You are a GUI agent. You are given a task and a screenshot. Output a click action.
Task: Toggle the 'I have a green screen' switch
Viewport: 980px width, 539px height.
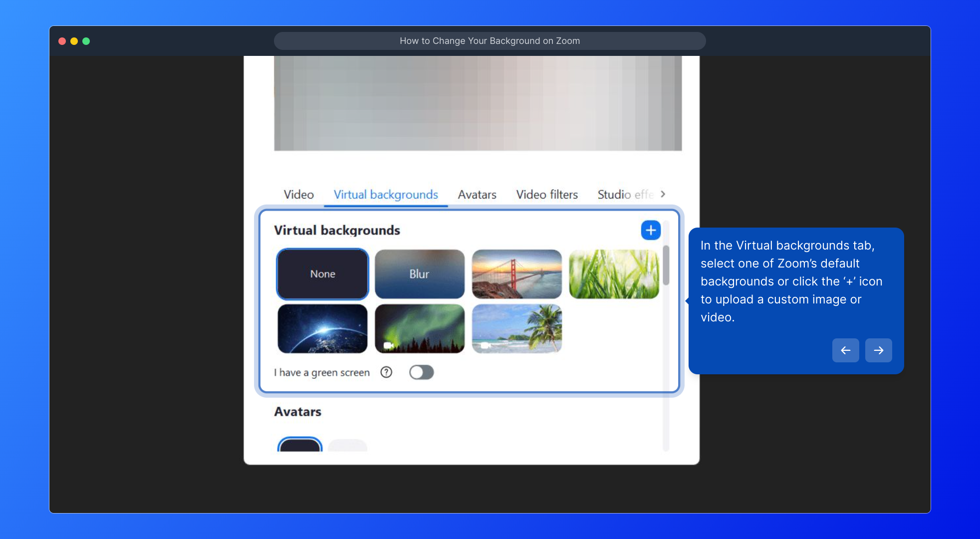coord(421,372)
